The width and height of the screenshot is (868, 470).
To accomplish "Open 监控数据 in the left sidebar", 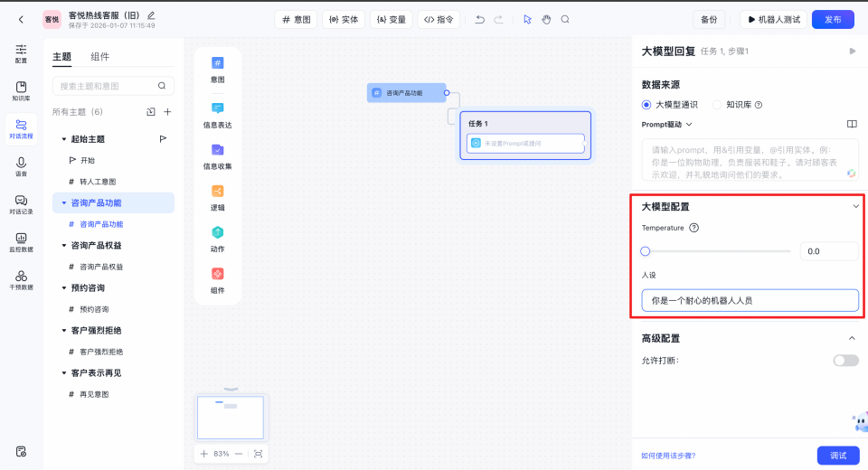I will click(x=21, y=242).
